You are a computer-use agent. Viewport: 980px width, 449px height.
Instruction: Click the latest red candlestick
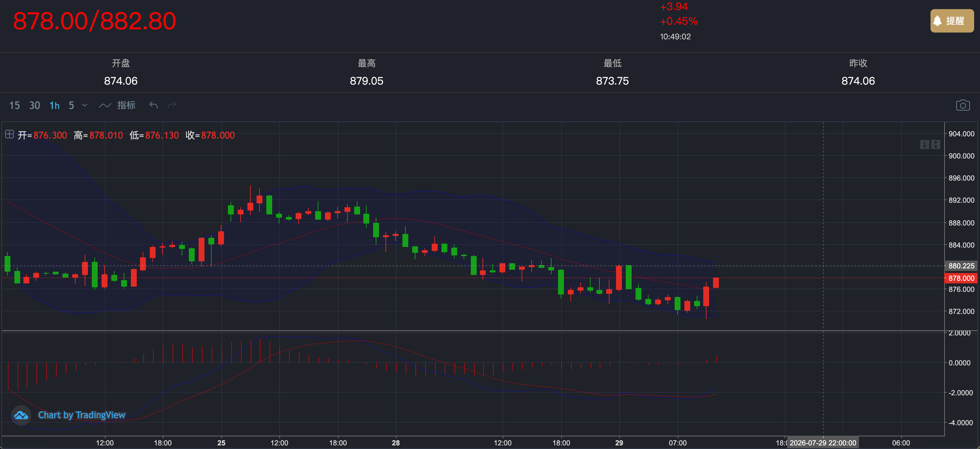point(716,282)
